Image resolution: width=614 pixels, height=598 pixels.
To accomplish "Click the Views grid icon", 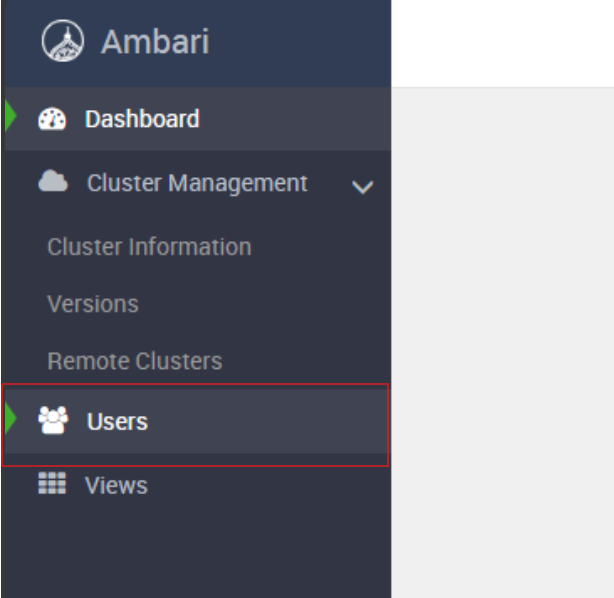I will (x=52, y=483).
